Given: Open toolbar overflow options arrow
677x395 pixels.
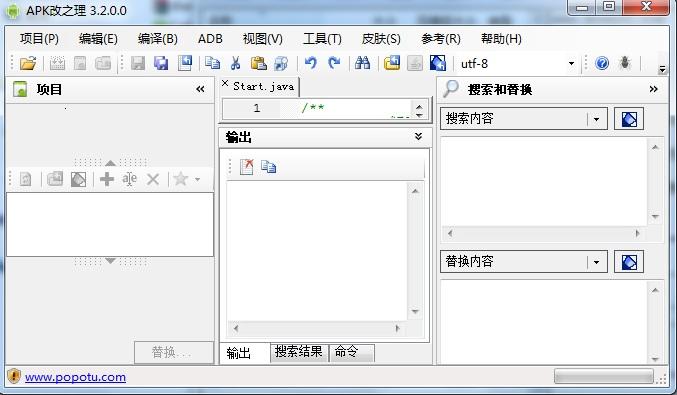Looking at the screenshot, I should point(662,69).
